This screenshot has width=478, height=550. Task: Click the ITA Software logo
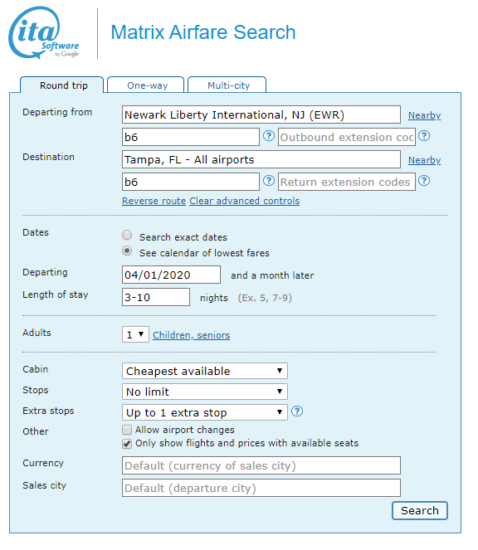[44, 32]
